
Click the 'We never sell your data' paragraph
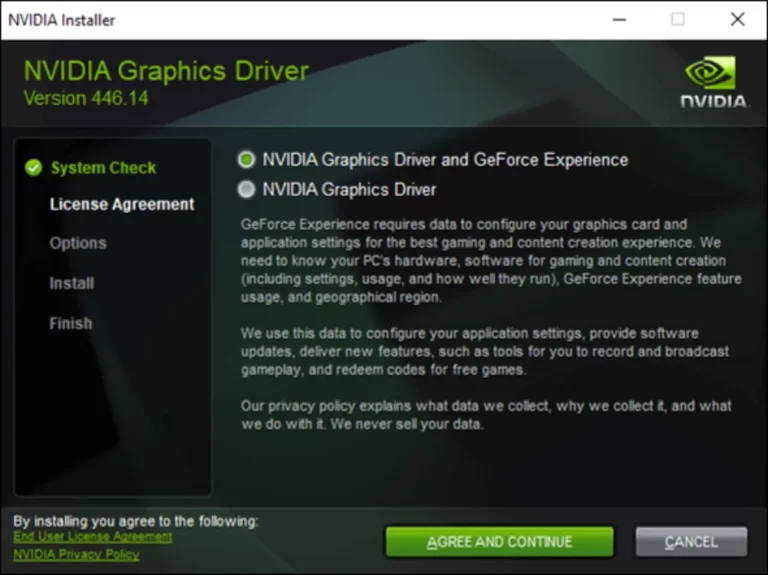point(486,415)
